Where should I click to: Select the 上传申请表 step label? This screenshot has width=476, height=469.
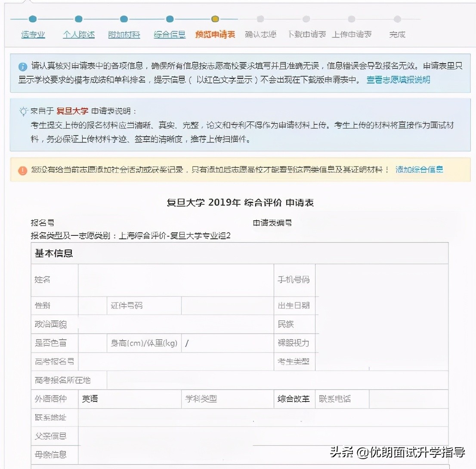pos(352,34)
